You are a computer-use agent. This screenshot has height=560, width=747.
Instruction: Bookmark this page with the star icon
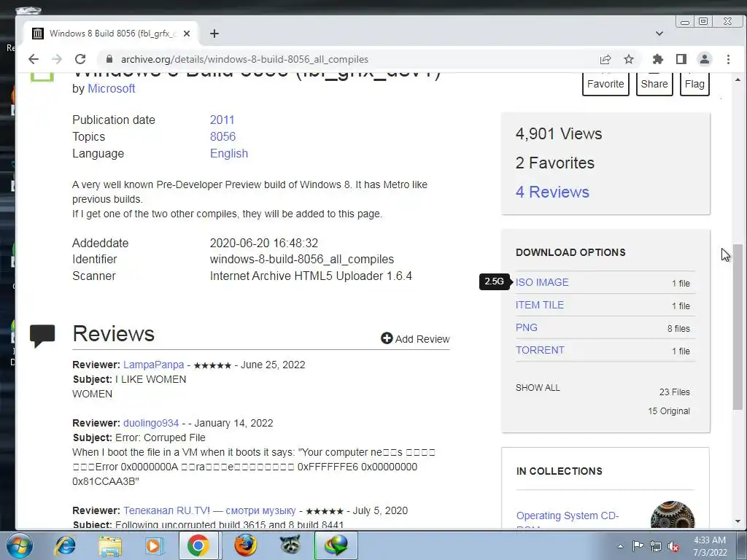[x=629, y=59]
